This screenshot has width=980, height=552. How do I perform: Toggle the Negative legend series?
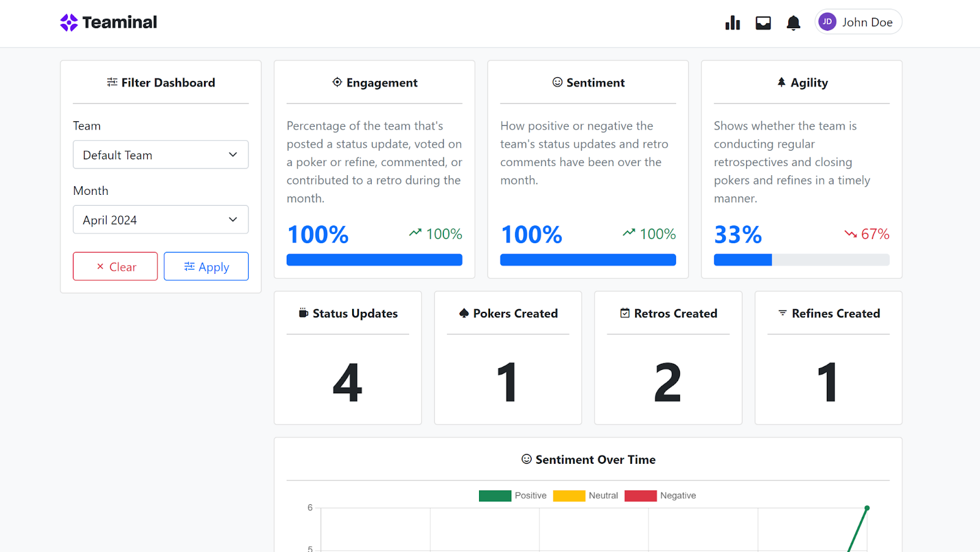tap(641, 496)
